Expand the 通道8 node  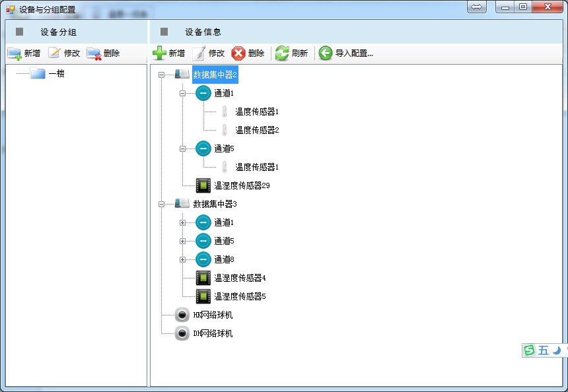[182, 259]
